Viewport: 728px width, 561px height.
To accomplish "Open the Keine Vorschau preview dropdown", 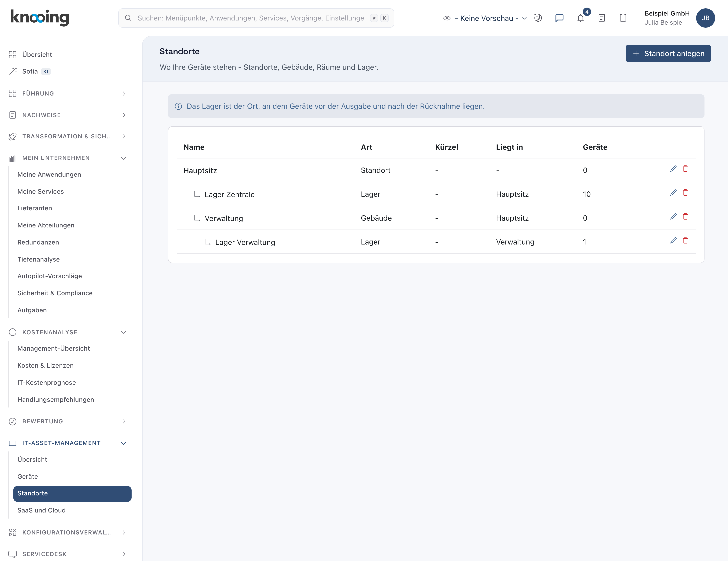I will (x=485, y=18).
